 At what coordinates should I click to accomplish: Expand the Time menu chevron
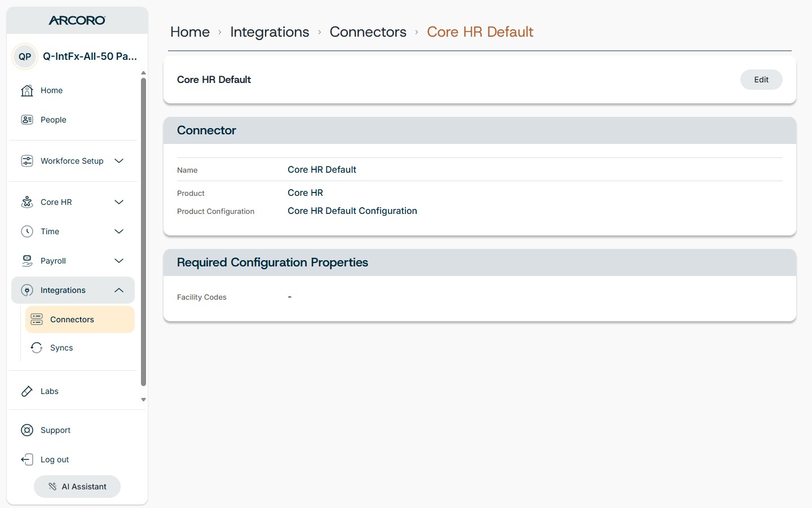119,231
